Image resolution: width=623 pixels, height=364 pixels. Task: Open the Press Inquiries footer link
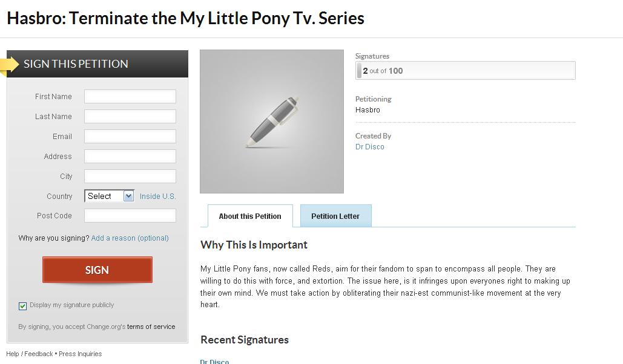coord(81,354)
